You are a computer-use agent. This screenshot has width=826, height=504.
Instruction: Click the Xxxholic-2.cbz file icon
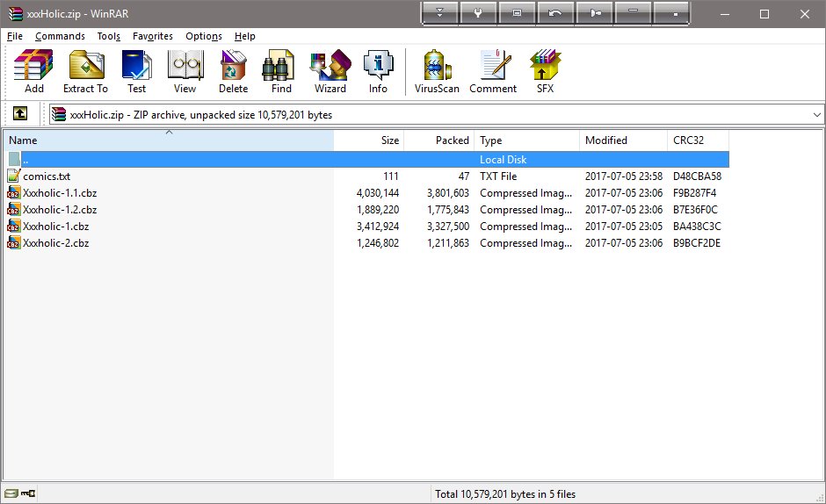click(x=14, y=243)
